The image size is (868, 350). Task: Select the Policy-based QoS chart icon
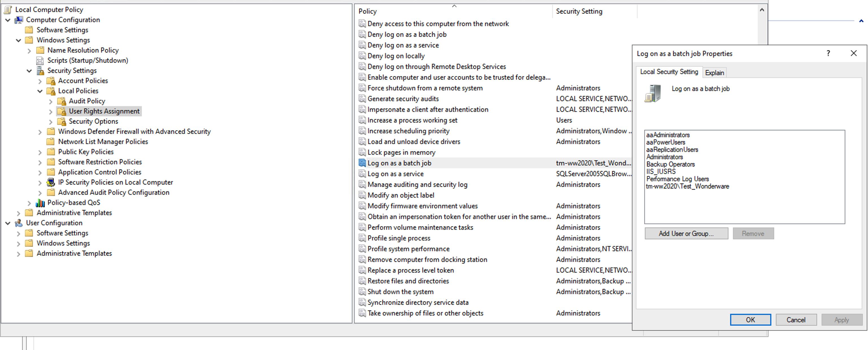point(40,202)
